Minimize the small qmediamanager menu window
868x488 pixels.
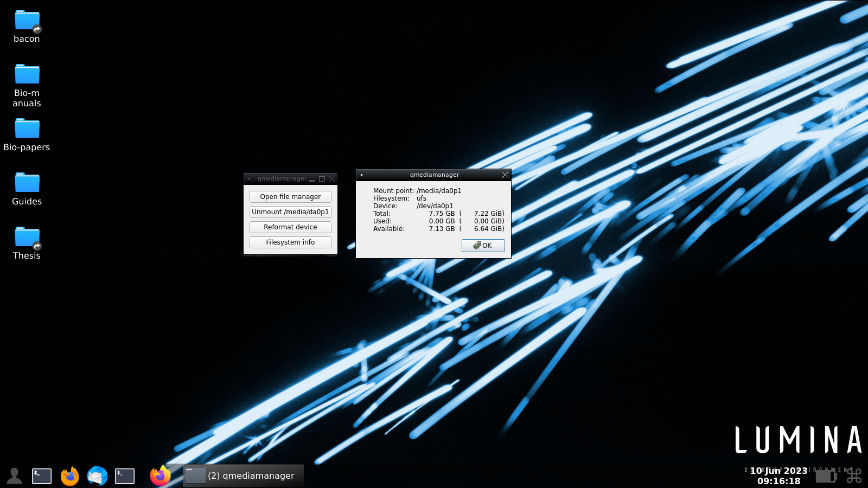(x=312, y=179)
